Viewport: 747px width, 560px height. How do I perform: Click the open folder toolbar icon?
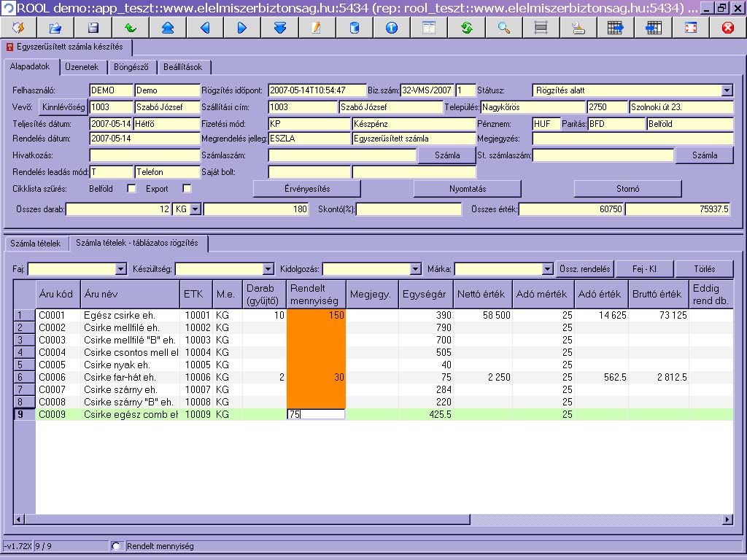click(x=55, y=28)
